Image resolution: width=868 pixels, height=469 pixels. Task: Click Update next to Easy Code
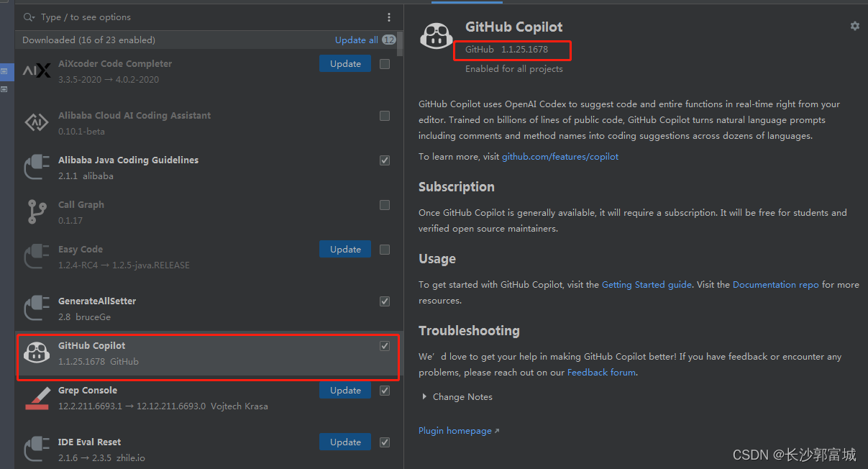click(344, 249)
